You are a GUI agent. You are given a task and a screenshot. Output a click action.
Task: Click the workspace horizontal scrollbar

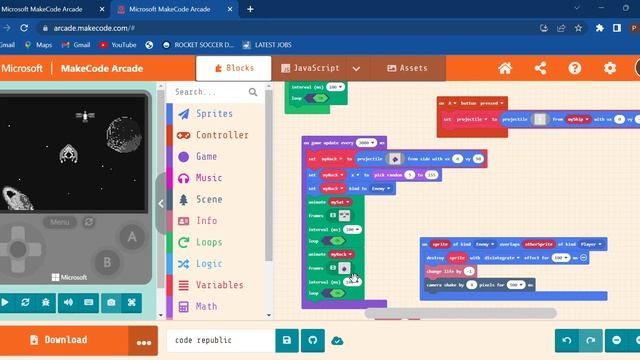pyautogui.click(x=460, y=313)
